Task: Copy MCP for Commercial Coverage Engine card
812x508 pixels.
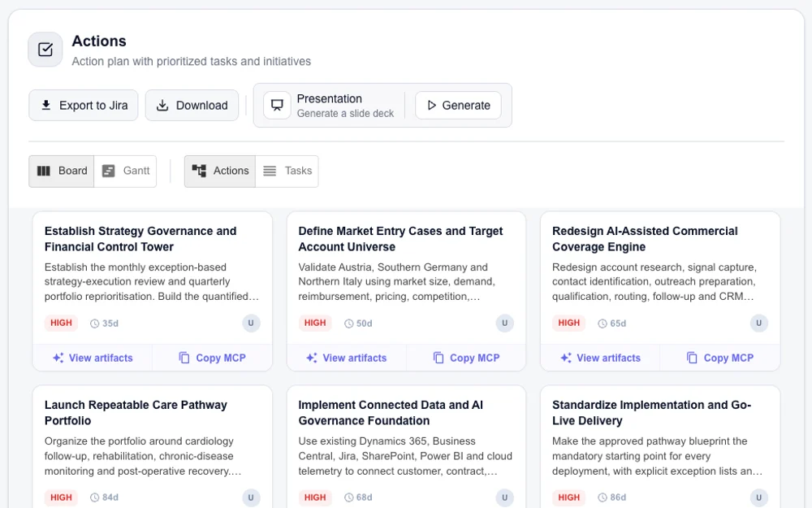Action: click(720, 358)
